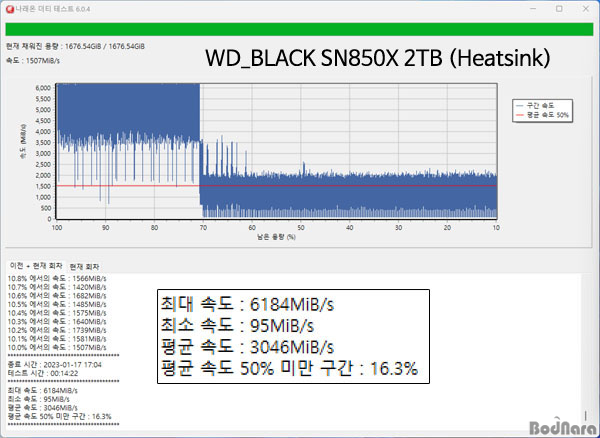Viewport: 600px width, 438px height.
Task: Click the 구간 속도 legend entry
Action: click(540, 106)
